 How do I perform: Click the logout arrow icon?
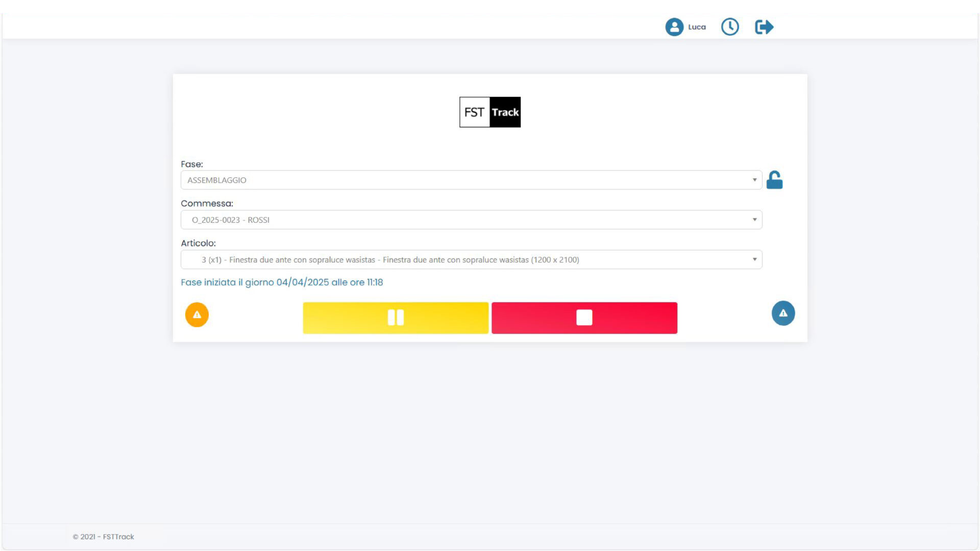[x=764, y=27]
